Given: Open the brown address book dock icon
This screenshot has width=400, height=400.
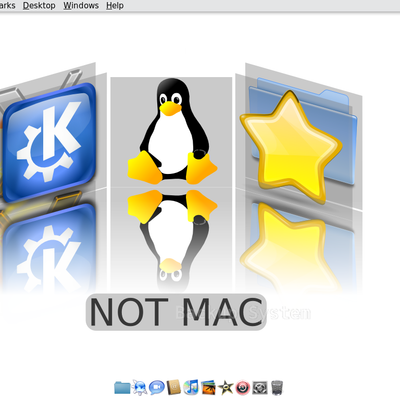Looking at the screenshot, I should (x=174, y=388).
